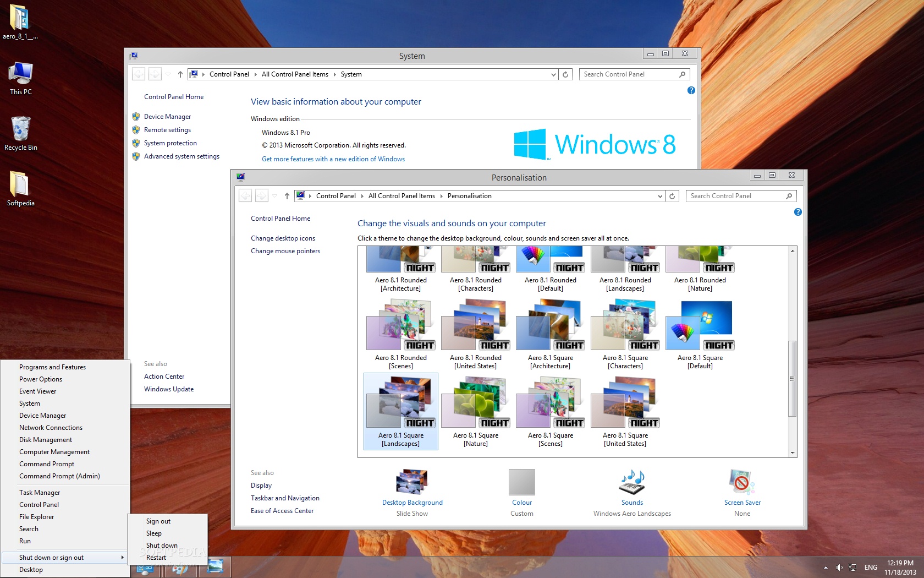Open Taskbar and Navigation link
This screenshot has width=924, height=578.
[x=285, y=498]
